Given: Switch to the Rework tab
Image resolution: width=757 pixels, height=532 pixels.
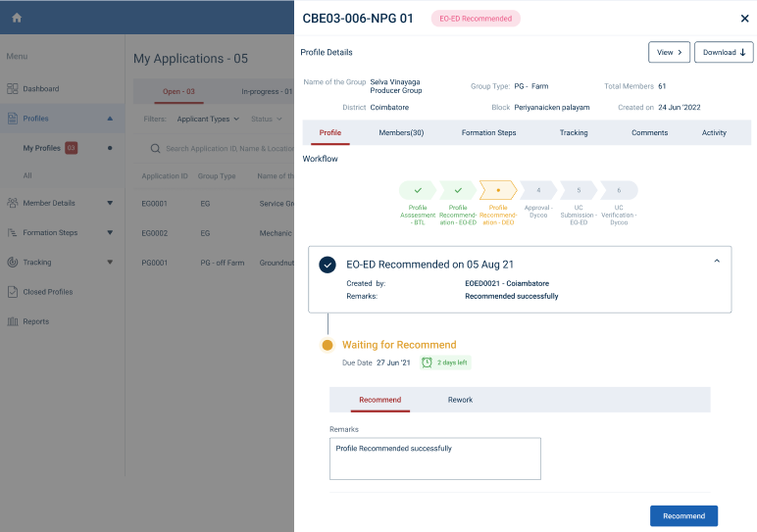Looking at the screenshot, I should [460, 400].
